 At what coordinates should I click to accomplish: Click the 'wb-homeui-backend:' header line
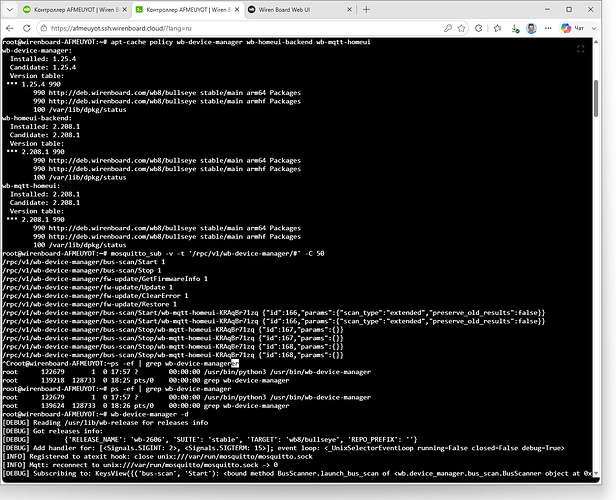[x=37, y=118]
